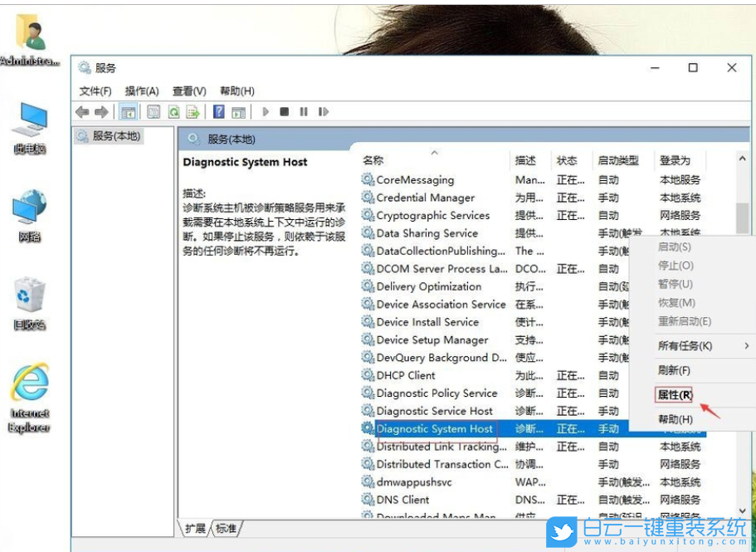The width and height of the screenshot is (756, 552).
Task: Choose 属性(R) in the context menu
Action: tap(674, 395)
